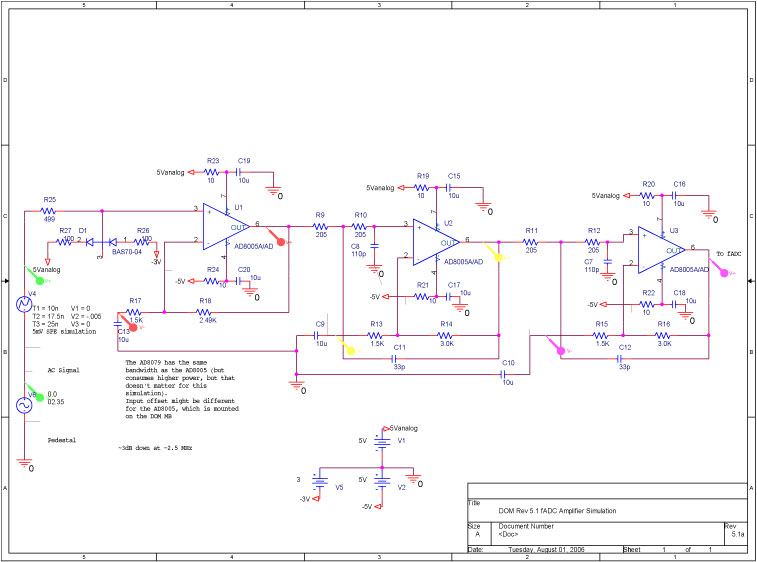
Task: Click the '<Doc>' document number field
Action: coord(508,534)
